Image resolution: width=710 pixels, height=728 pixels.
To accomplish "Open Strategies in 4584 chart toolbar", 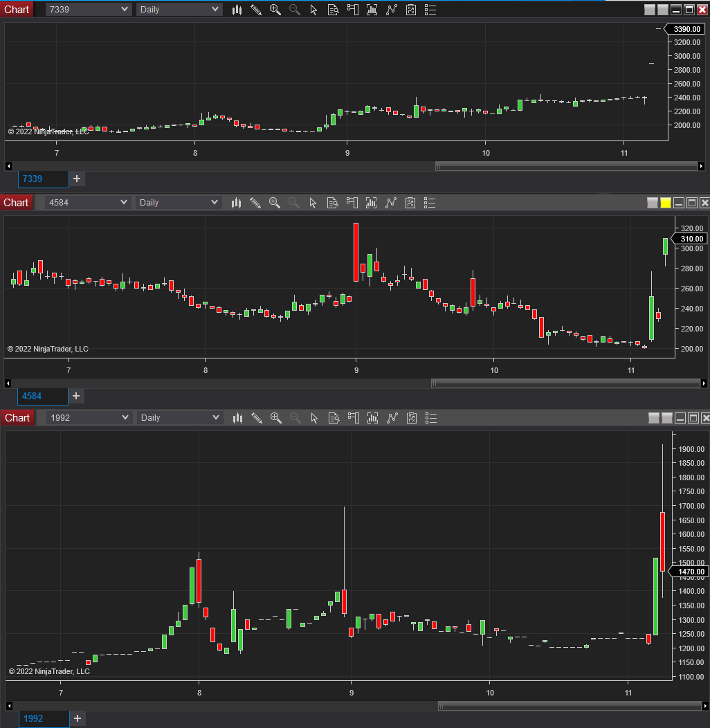I will coord(410,203).
